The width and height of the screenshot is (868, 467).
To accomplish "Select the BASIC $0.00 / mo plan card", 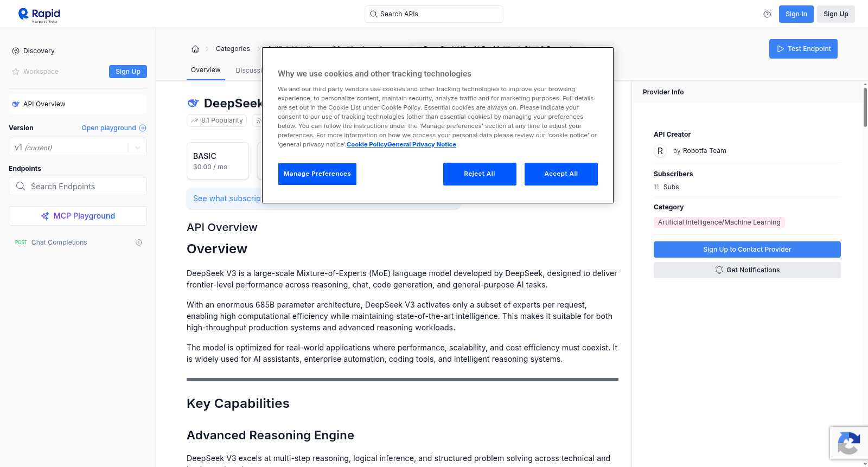I will point(218,161).
